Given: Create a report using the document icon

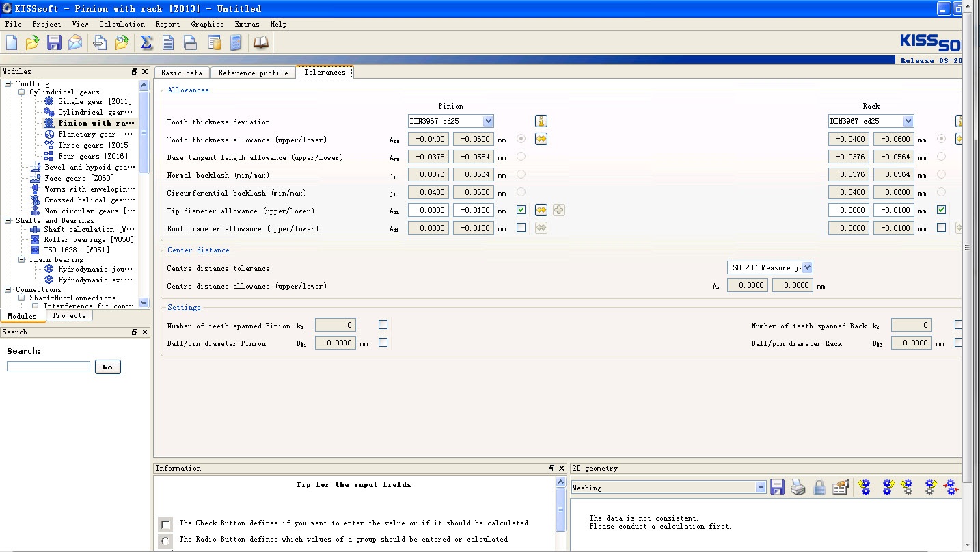Looking at the screenshot, I should coord(168,42).
